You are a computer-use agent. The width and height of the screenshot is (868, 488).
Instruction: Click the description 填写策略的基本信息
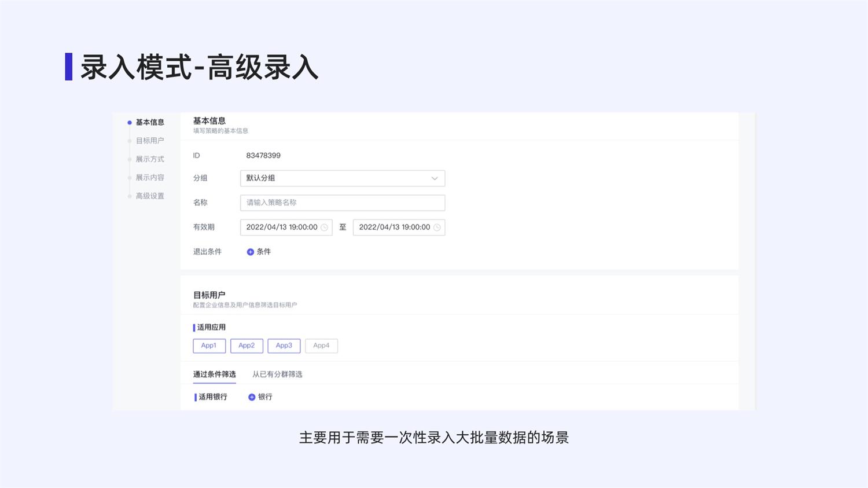(x=220, y=131)
